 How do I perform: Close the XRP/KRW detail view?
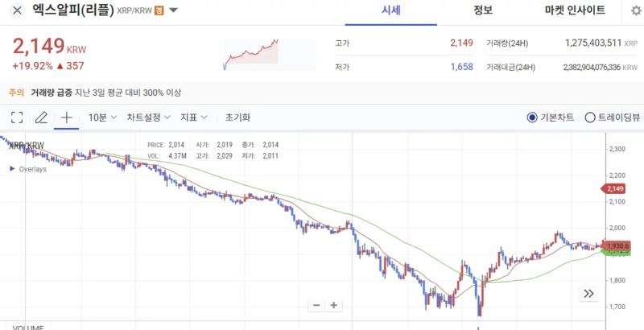point(17,11)
